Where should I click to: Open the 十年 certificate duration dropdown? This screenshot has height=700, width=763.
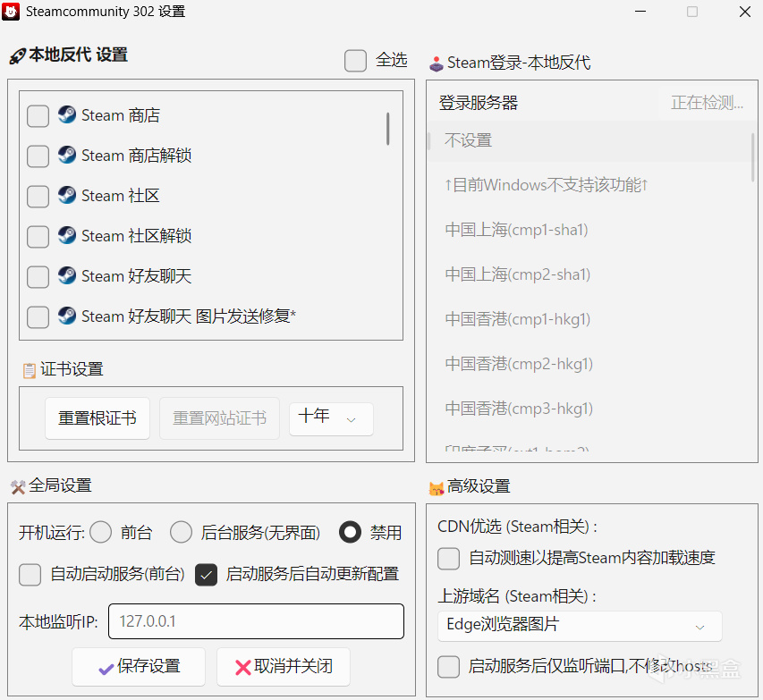coord(331,418)
